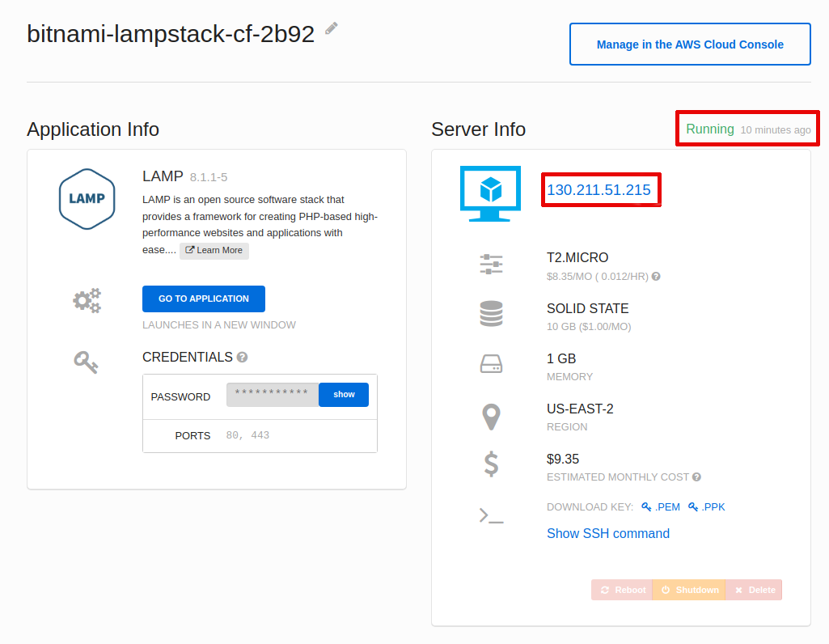The height and width of the screenshot is (644, 829).
Task: Shutdown the server
Action: [x=689, y=590]
